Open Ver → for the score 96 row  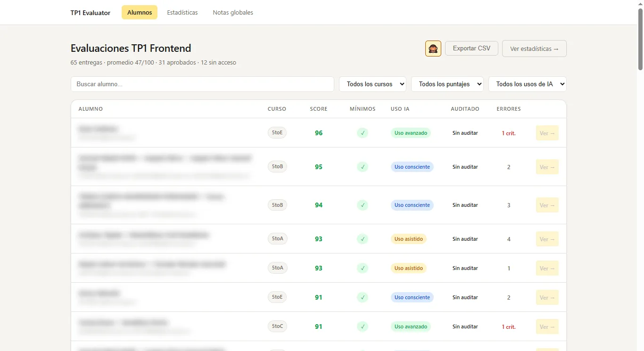click(547, 133)
